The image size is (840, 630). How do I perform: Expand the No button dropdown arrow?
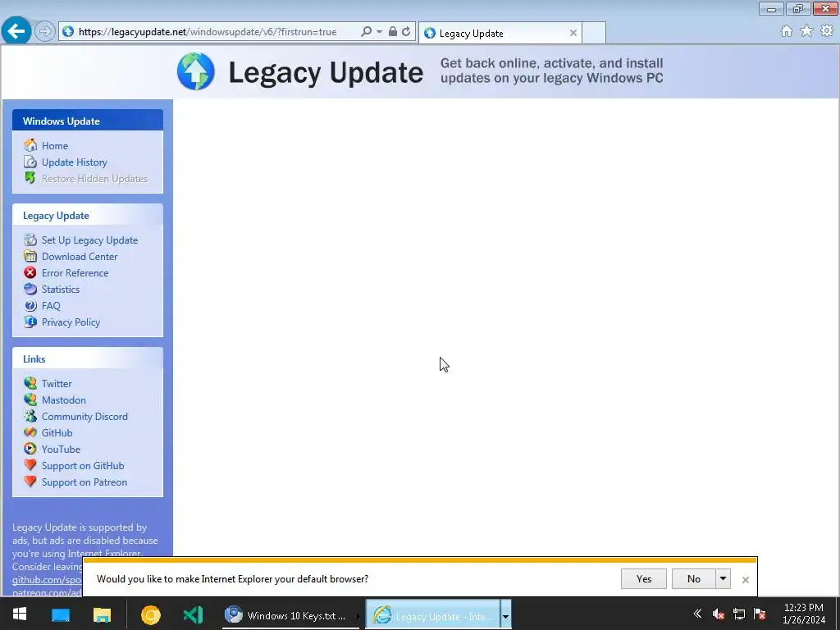pos(724,579)
